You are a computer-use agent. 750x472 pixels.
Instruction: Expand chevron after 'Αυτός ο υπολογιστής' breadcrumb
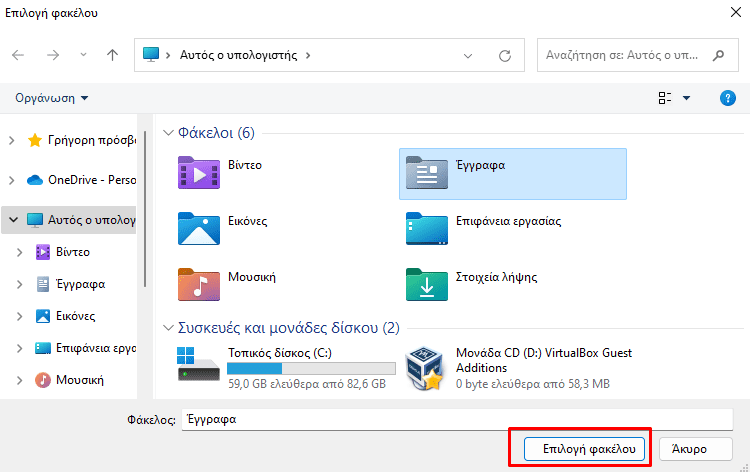pos(308,55)
